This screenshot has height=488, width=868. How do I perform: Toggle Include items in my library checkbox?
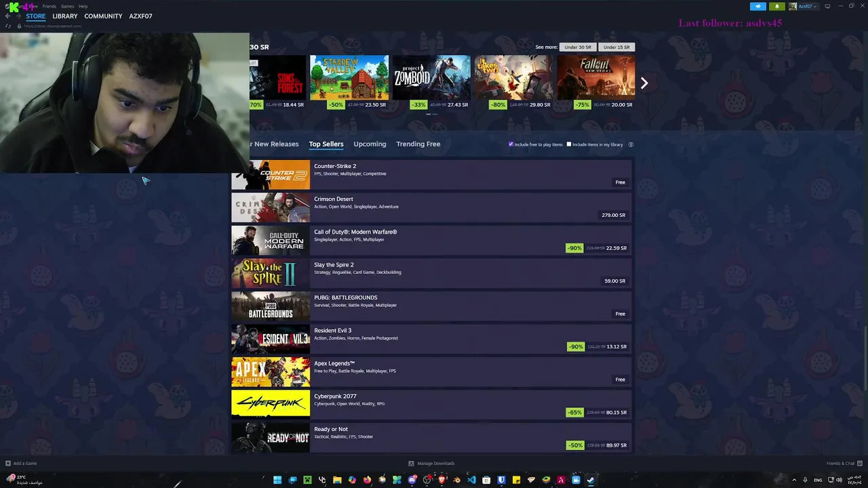(x=569, y=144)
